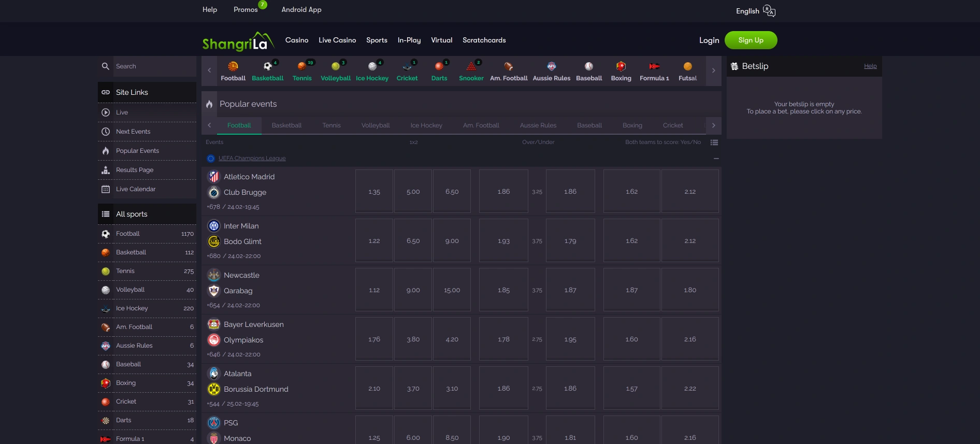The width and height of the screenshot is (980, 444).
Task: Open the Casino menu item
Action: [297, 40]
